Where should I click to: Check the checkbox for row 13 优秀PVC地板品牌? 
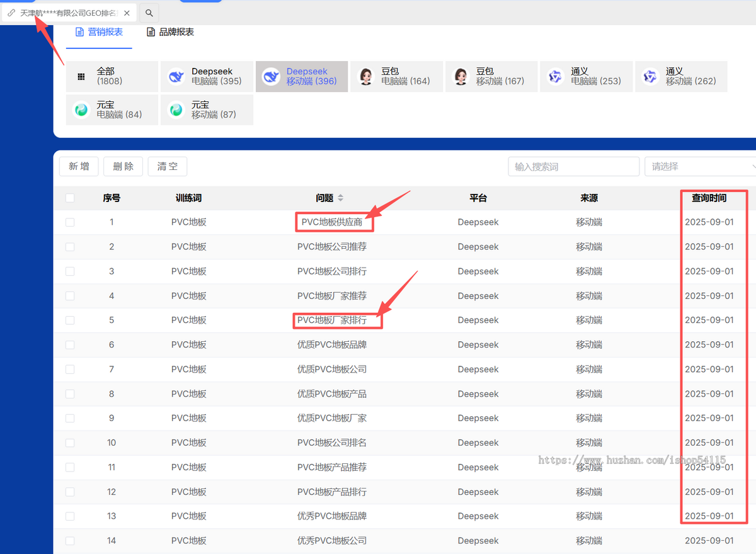70,516
